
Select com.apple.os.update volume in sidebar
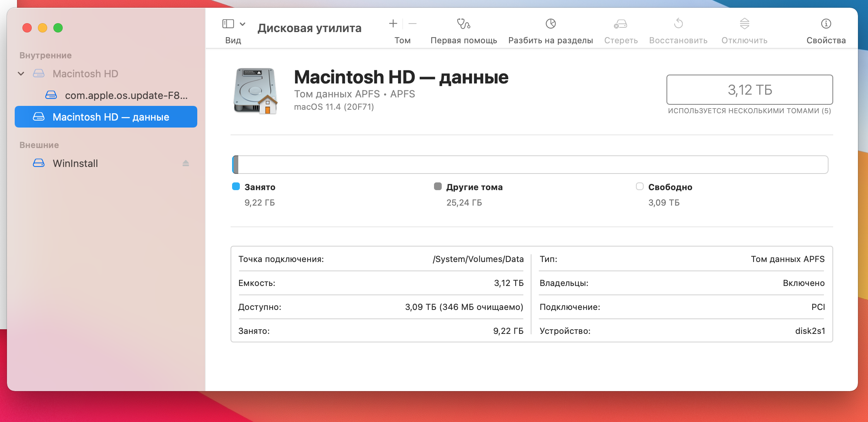tap(126, 95)
